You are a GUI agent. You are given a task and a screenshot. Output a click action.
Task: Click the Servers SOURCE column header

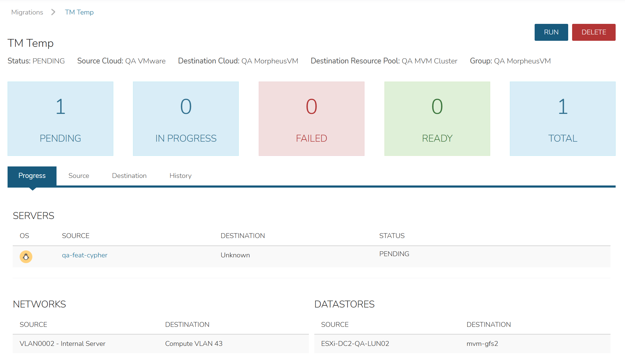(x=76, y=236)
